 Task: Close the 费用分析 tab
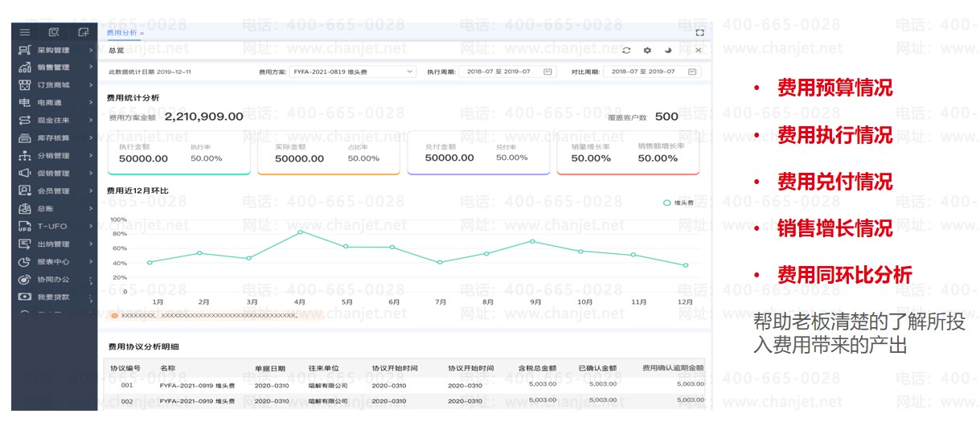point(142,33)
